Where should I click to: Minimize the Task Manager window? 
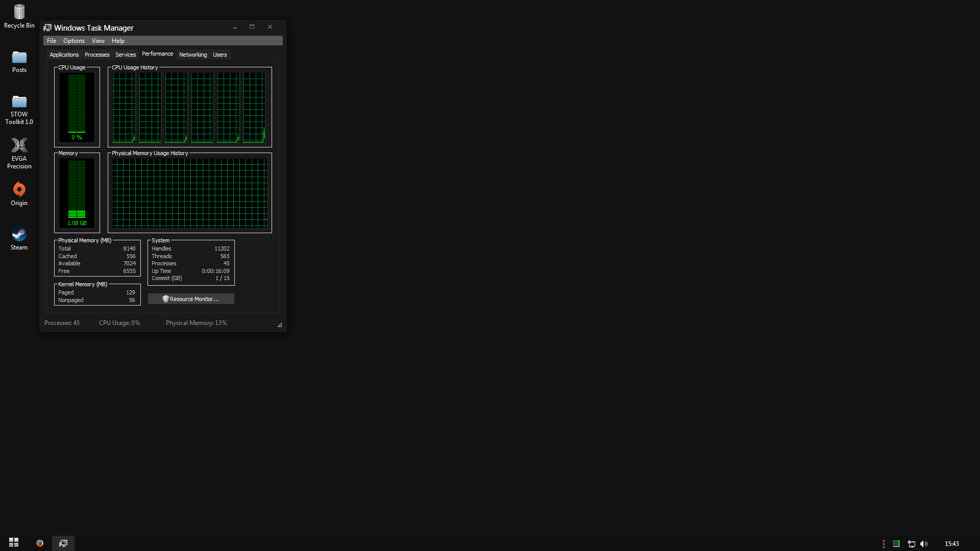point(235,27)
